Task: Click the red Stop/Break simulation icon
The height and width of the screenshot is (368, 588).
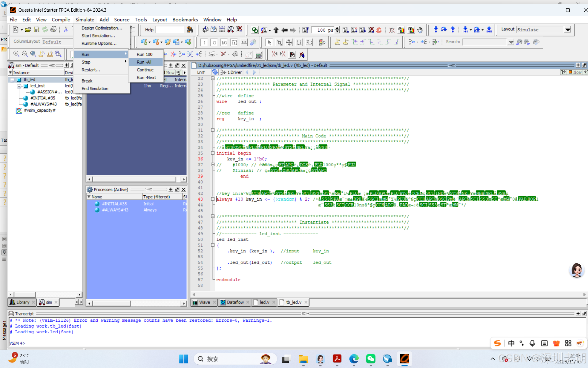Action: point(379,30)
